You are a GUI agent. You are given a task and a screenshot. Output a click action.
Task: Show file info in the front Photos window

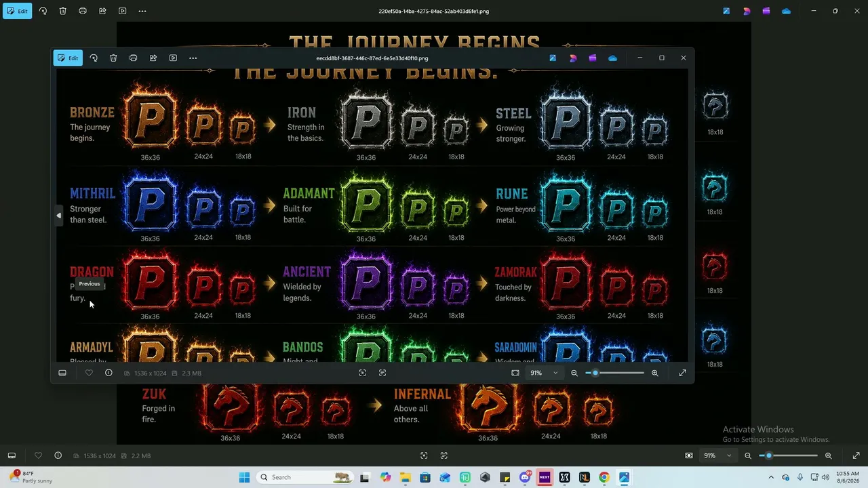108,373
